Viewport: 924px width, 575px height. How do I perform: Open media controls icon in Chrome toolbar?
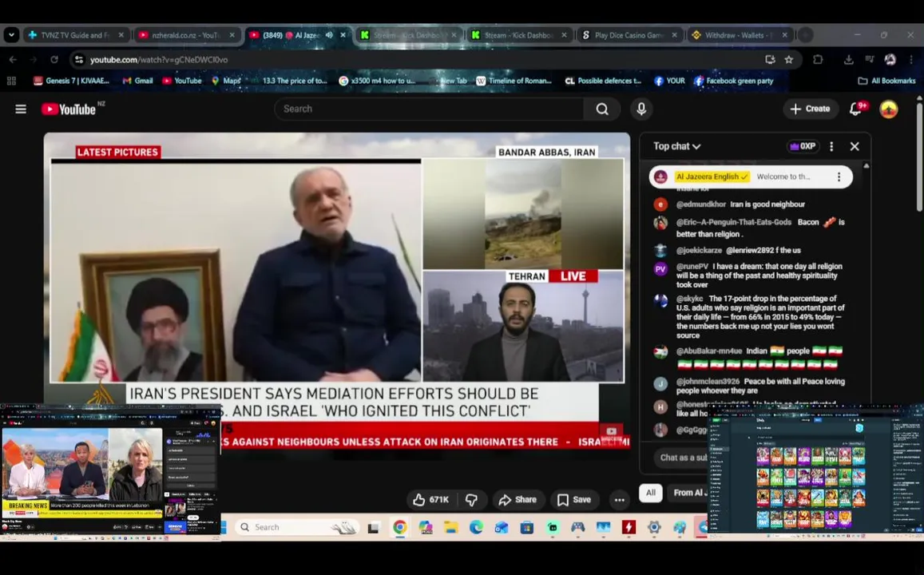pyautogui.click(x=869, y=60)
